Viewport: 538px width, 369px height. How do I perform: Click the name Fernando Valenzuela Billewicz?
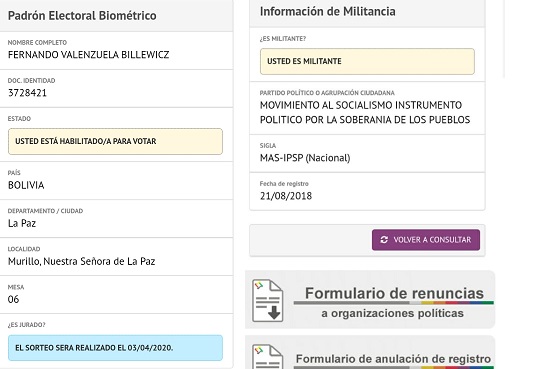click(89, 55)
